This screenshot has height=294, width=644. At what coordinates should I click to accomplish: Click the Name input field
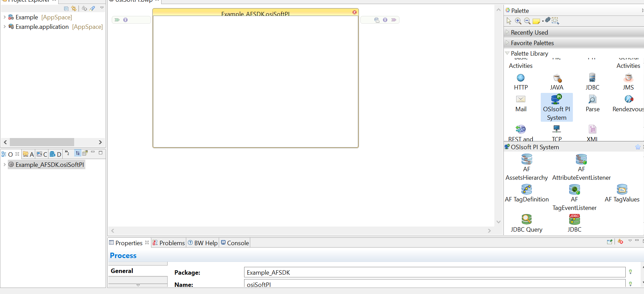coord(435,284)
